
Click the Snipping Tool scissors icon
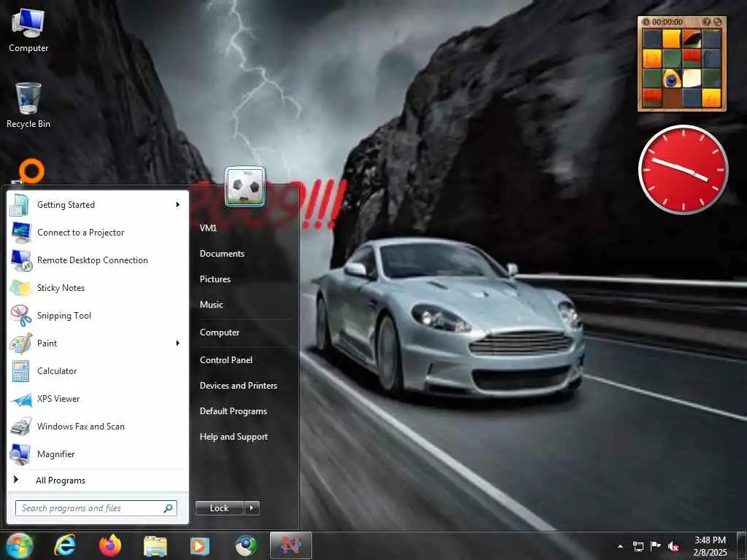pyautogui.click(x=21, y=316)
